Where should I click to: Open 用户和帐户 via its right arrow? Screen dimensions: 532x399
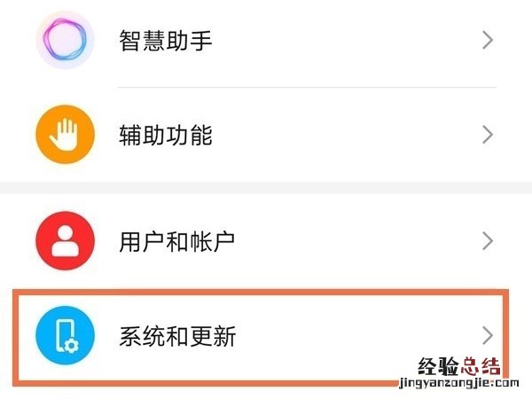487,240
